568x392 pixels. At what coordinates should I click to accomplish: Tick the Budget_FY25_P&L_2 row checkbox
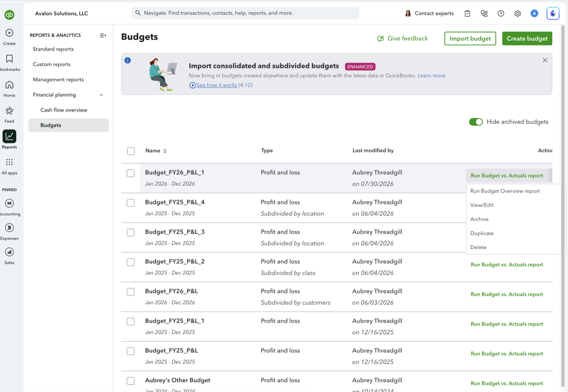click(131, 262)
